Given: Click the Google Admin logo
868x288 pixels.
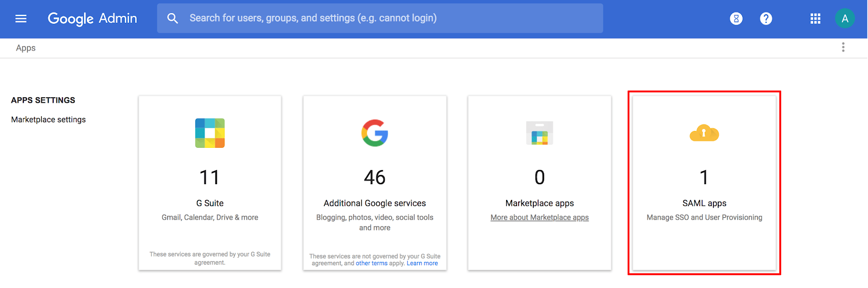Looking at the screenshot, I should [92, 18].
